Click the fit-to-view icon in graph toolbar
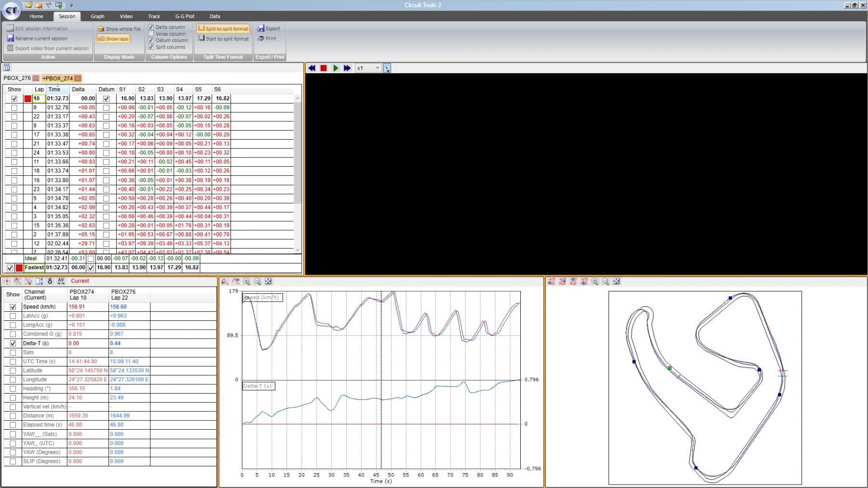Viewport: 868px width, 488px height. (x=268, y=282)
